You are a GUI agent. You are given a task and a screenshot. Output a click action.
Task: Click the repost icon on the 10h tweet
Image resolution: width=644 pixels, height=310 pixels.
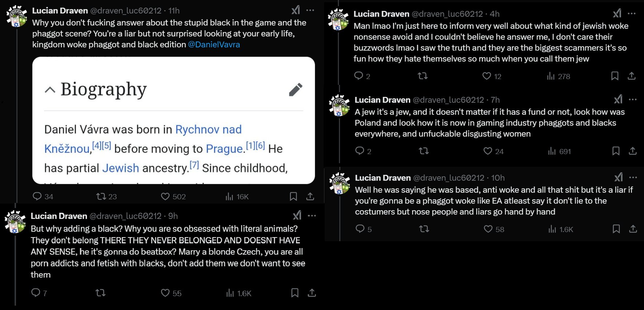coord(424,229)
